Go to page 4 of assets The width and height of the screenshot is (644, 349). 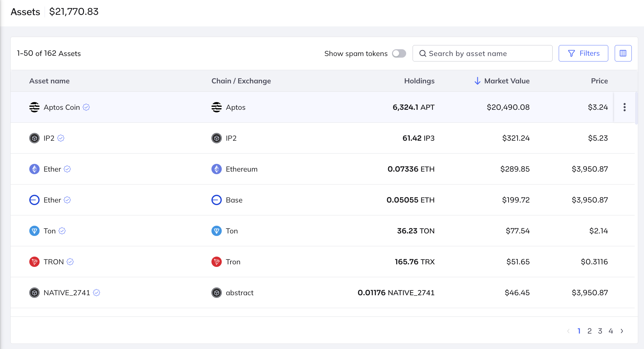tap(611, 331)
